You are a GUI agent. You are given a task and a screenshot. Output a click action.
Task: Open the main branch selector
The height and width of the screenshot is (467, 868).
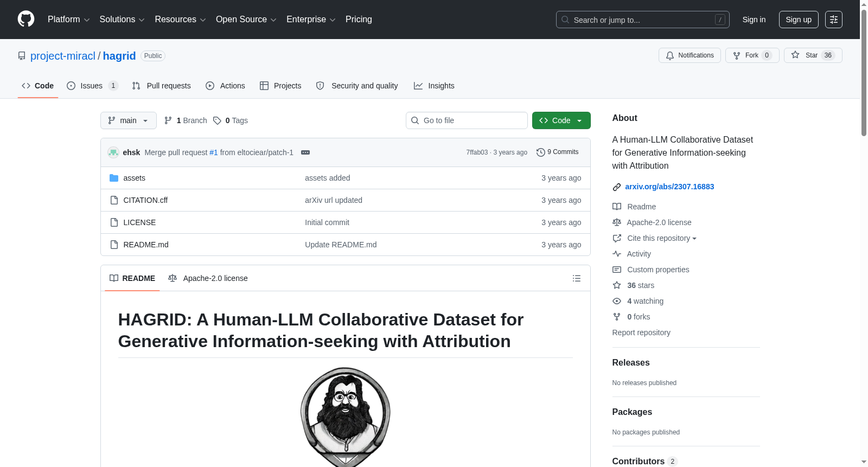(x=129, y=120)
